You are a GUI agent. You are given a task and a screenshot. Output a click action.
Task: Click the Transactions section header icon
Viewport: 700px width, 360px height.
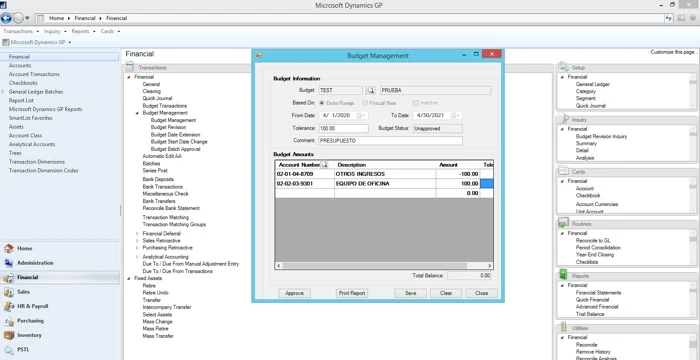(130, 67)
